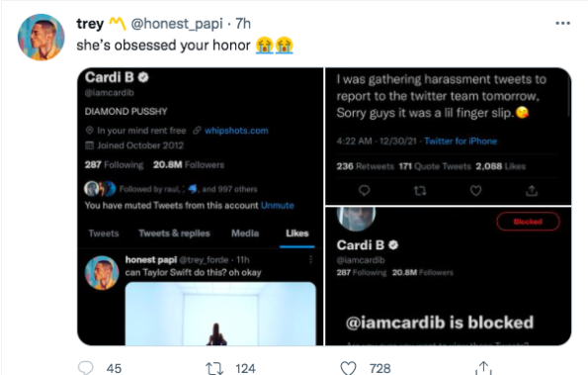Open trey's profile avatar
The image size is (588, 375).
41,38
